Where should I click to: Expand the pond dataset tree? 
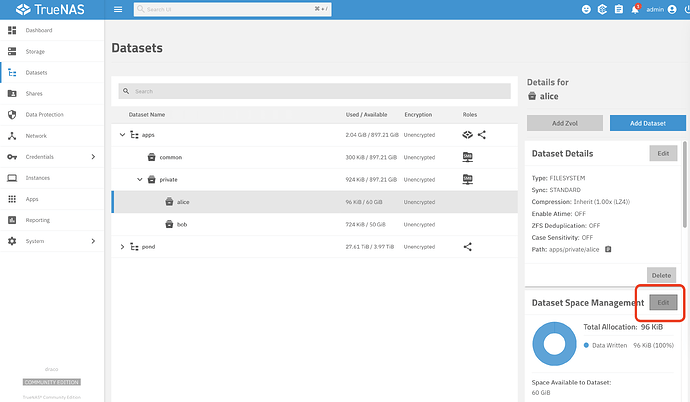[122, 247]
